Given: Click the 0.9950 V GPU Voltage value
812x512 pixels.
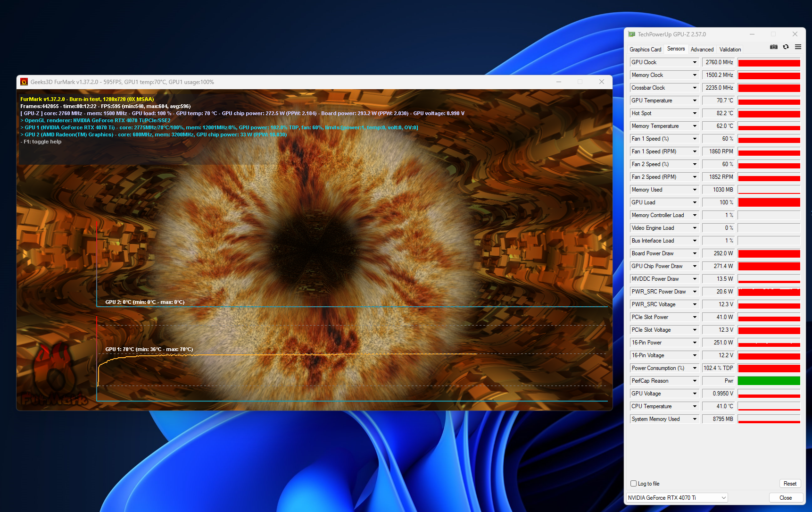Looking at the screenshot, I should click(719, 394).
